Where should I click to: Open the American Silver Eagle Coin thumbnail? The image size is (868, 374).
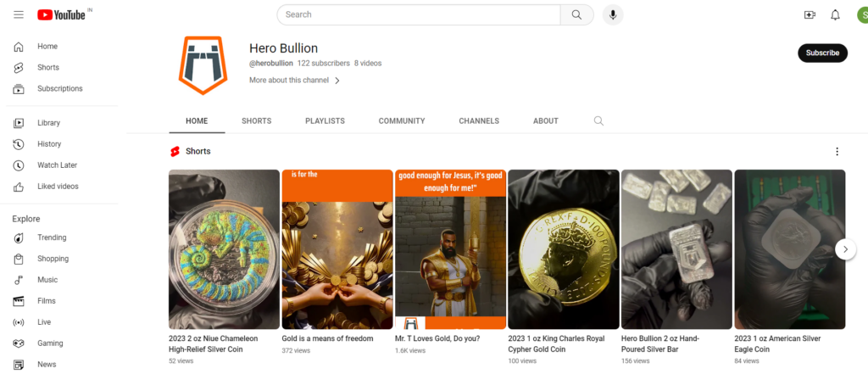pyautogui.click(x=790, y=249)
